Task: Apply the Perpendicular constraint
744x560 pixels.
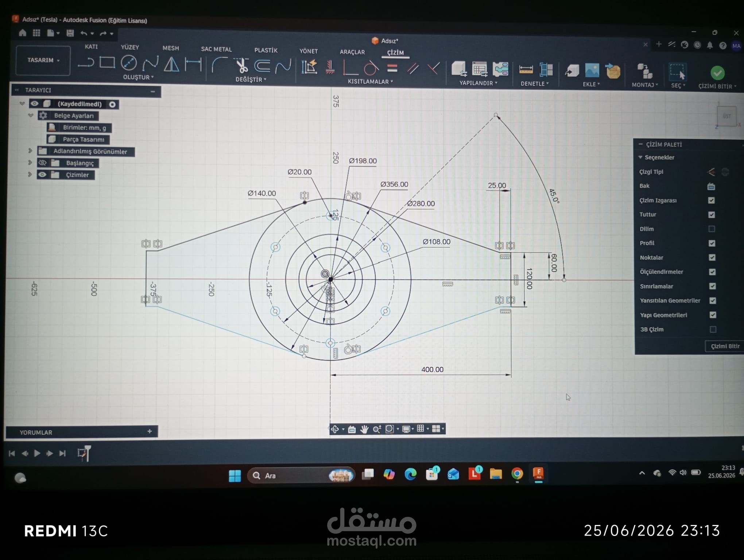Action: click(433, 69)
